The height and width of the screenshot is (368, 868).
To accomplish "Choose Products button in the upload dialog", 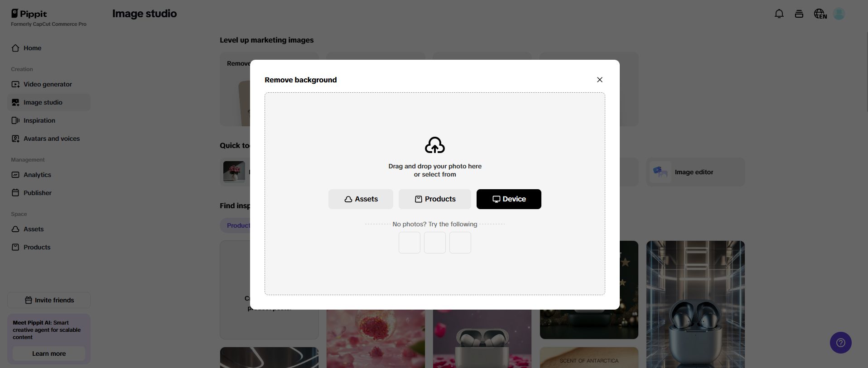I will click(x=435, y=199).
